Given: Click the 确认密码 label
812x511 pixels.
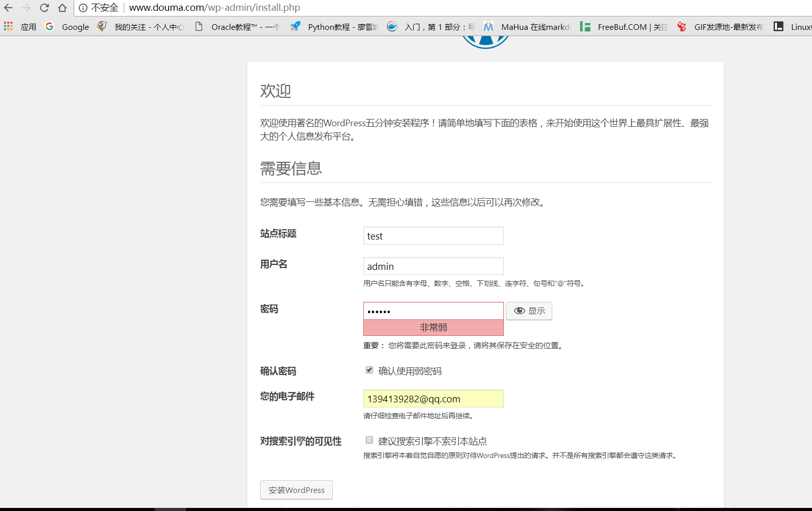Looking at the screenshot, I should point(278,371).
